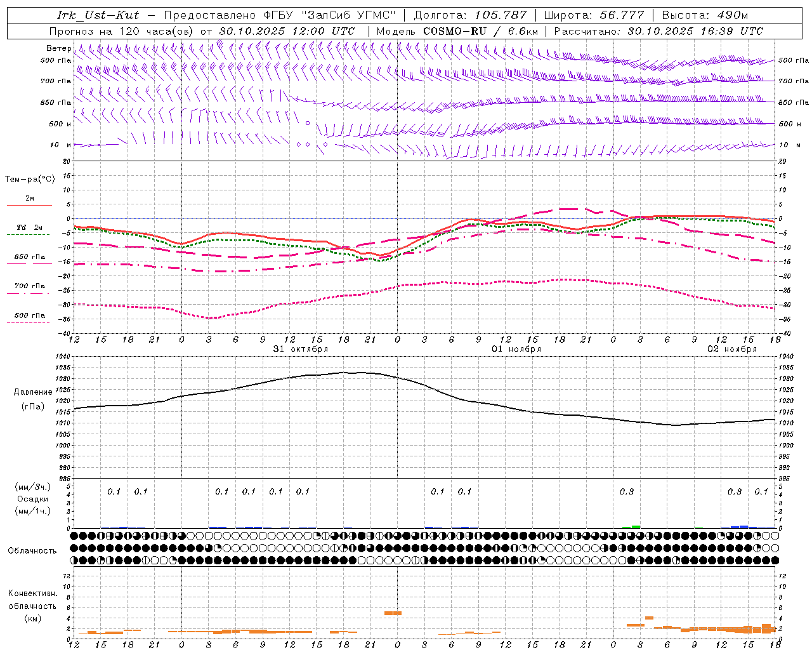Viewport: 812px width, 650px height.
Task: Click the date label 31 октября
Action: [301, 348]
